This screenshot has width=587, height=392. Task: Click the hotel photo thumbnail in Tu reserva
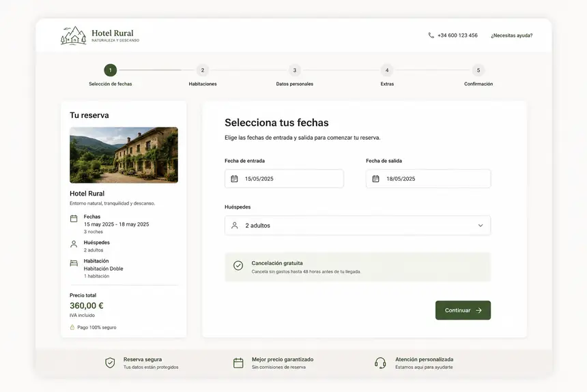pyautogui.click(x=124, y=155)
